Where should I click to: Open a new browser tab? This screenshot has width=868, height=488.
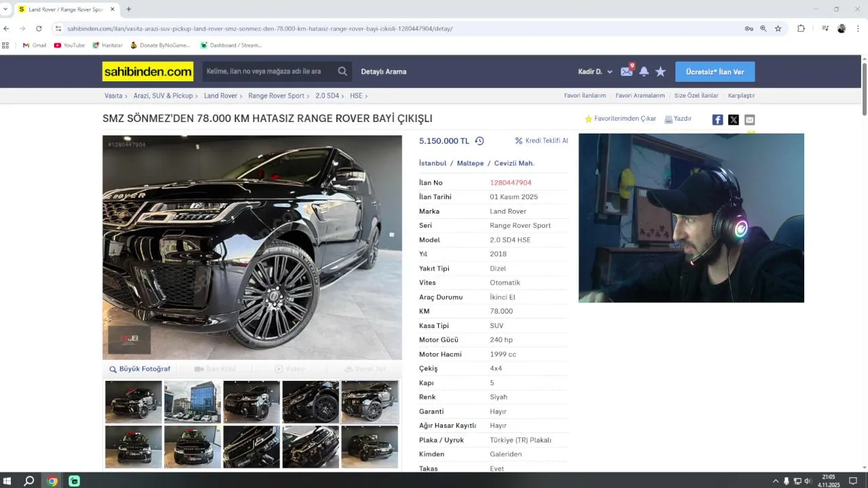pos(129,9)
